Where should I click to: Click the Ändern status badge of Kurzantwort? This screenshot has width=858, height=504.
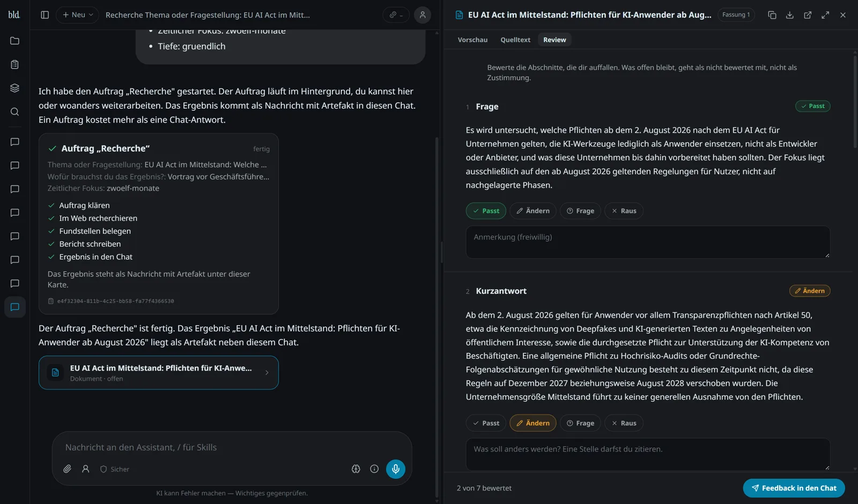coord(810,291)
